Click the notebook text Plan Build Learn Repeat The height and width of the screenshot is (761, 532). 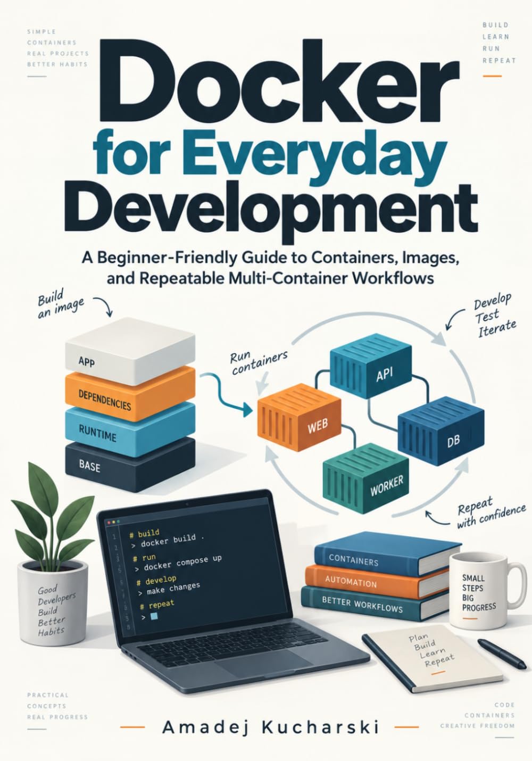tap(431, 650)
